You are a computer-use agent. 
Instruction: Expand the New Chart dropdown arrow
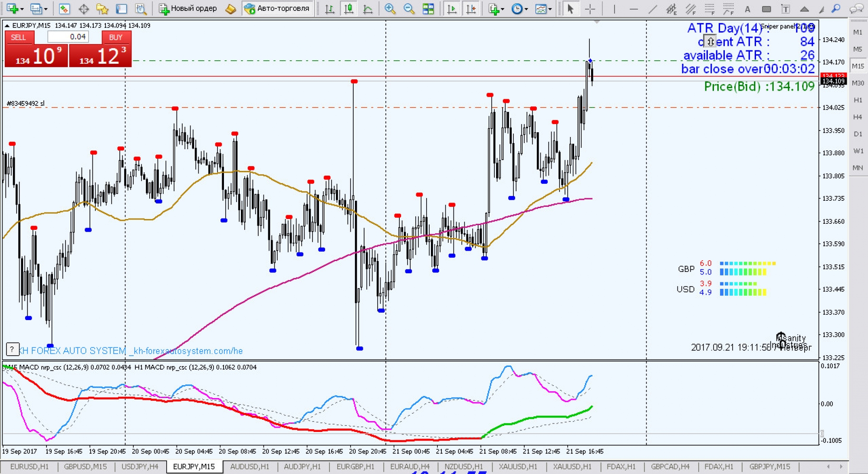point(22,9)
